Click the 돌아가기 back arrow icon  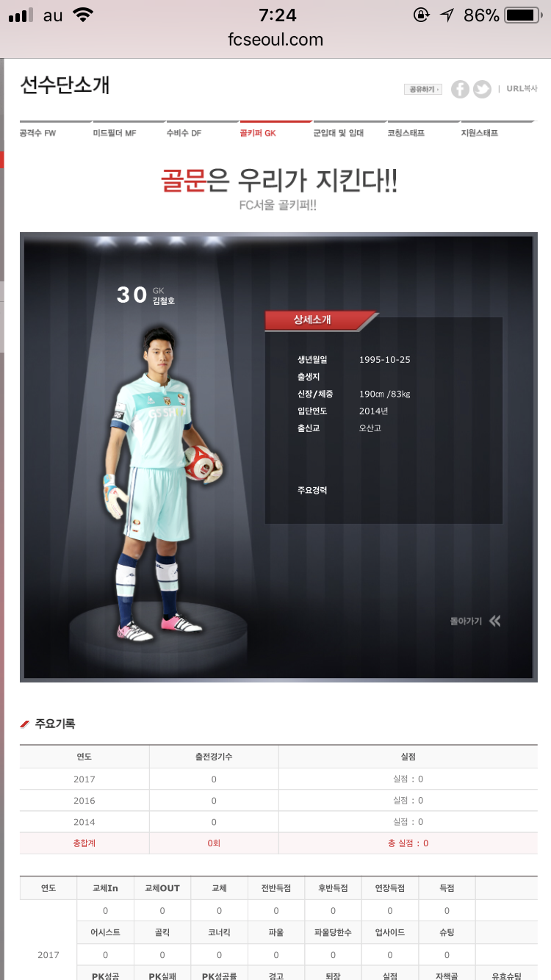point(495,621)
